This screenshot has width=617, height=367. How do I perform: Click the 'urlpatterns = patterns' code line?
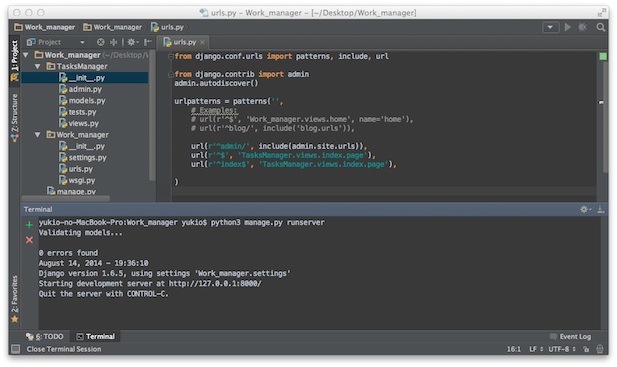(229, 101)
